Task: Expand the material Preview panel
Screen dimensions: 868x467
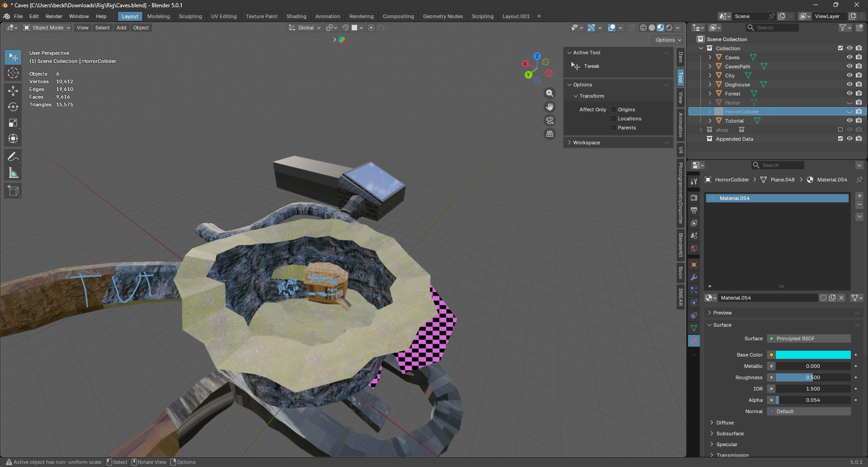Action: click(x=722, y=313)
